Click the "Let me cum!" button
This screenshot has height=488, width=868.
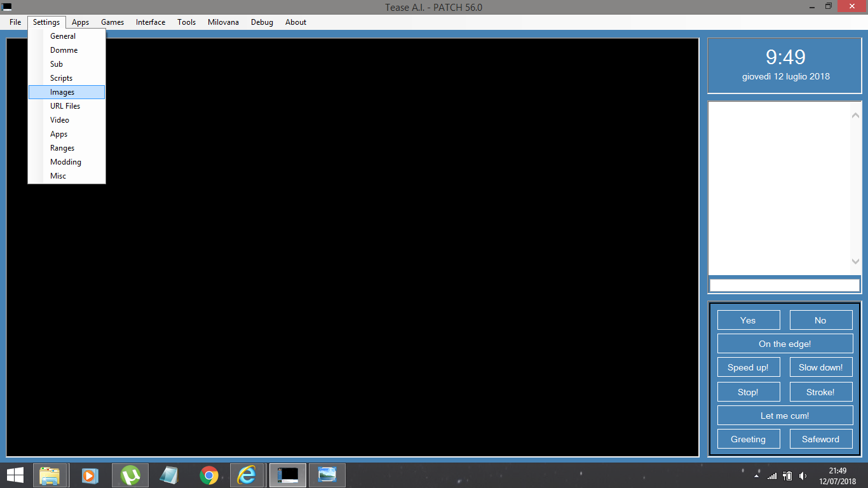(x=785, y=416)
